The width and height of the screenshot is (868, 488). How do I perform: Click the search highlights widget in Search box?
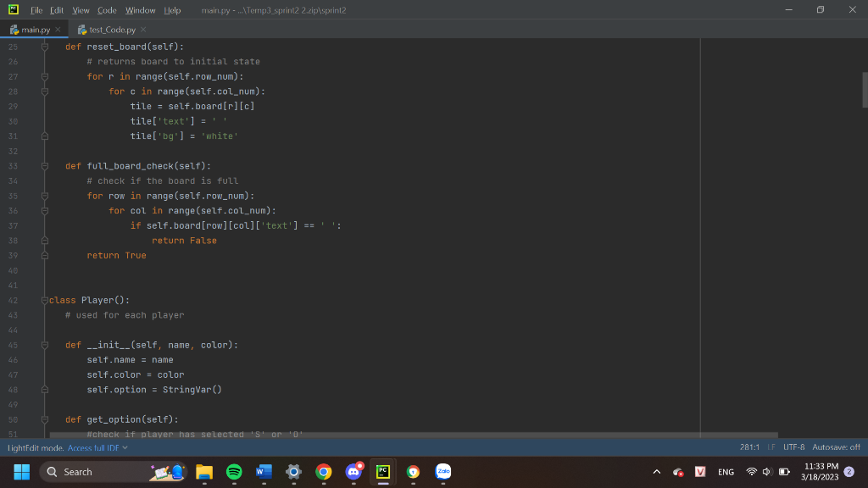coord(167,472)
